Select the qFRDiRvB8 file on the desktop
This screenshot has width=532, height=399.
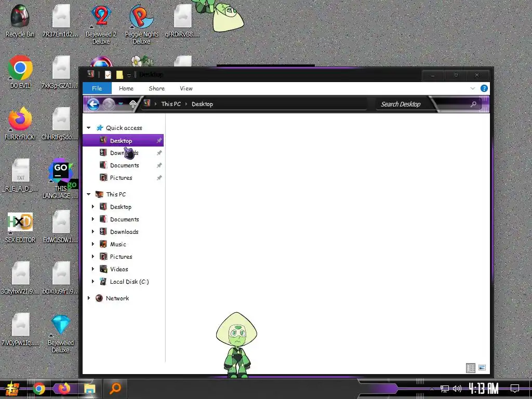(x=182, y=21)
